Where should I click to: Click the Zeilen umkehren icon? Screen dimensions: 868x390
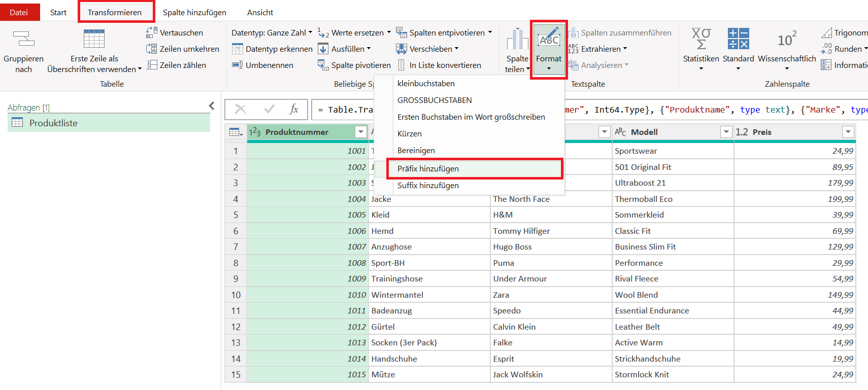[x=152, y=49]
